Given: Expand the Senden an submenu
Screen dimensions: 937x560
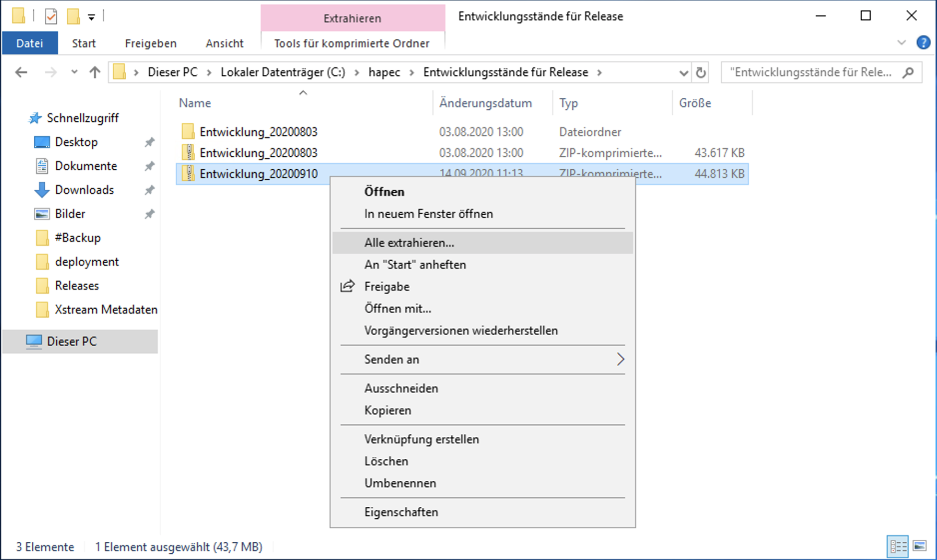Looking at the screenshot, I should 620,359.
